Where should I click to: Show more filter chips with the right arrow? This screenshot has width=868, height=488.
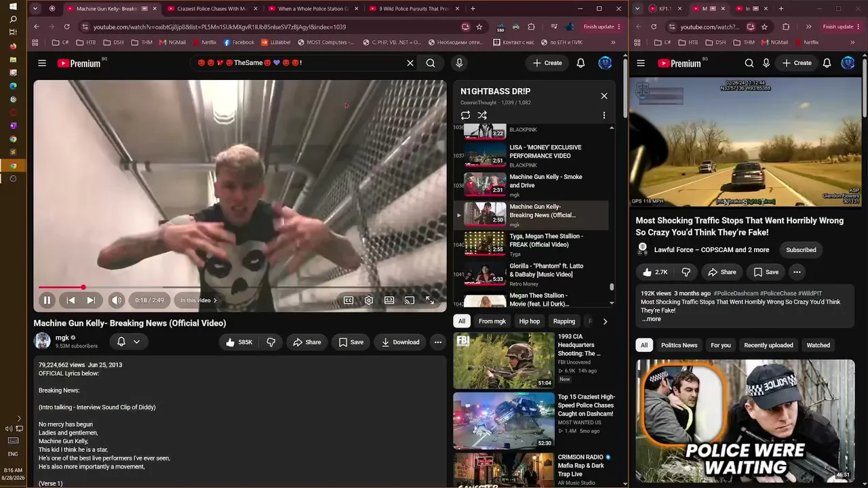605,321
